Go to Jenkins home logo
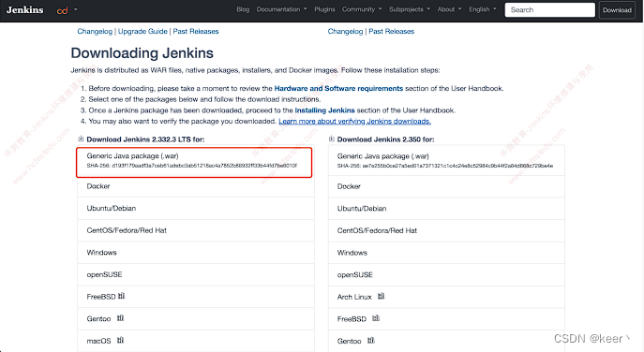Image resolution: width=644 pixels, height=352 pixels. tap(24, 10)
